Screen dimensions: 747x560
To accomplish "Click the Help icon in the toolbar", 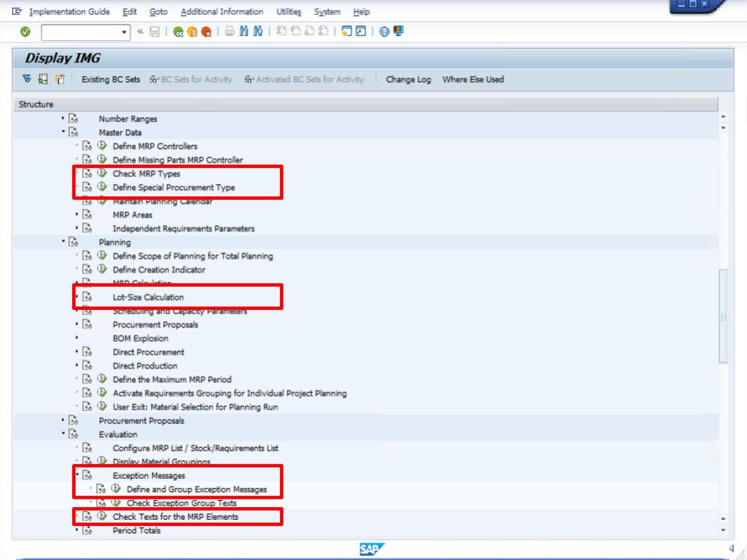I will 384,32.
